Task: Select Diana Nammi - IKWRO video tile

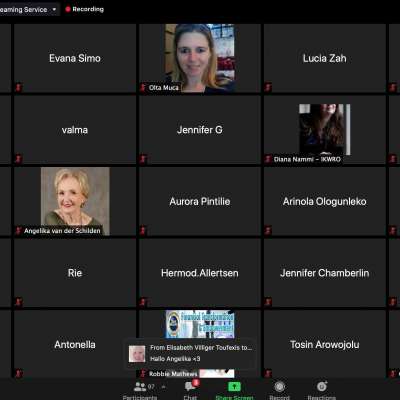Action: [324, 129]
